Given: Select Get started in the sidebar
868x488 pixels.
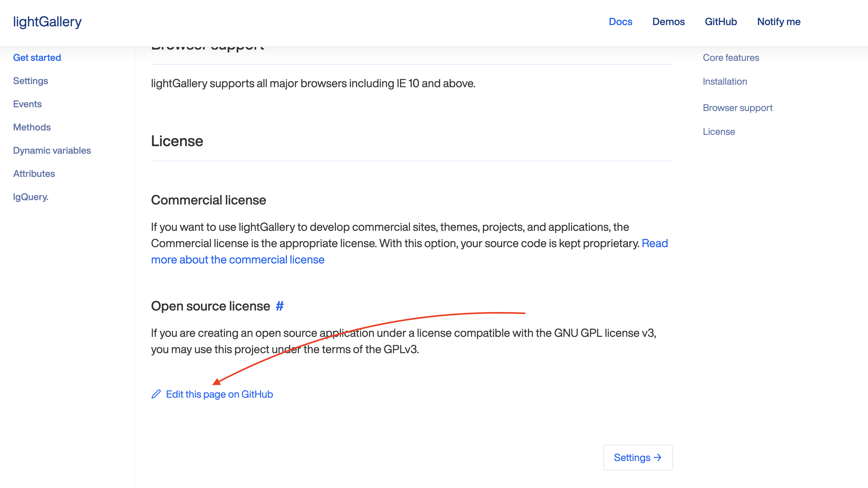Looking at the screenshot, I should click(x=37, y=57).
